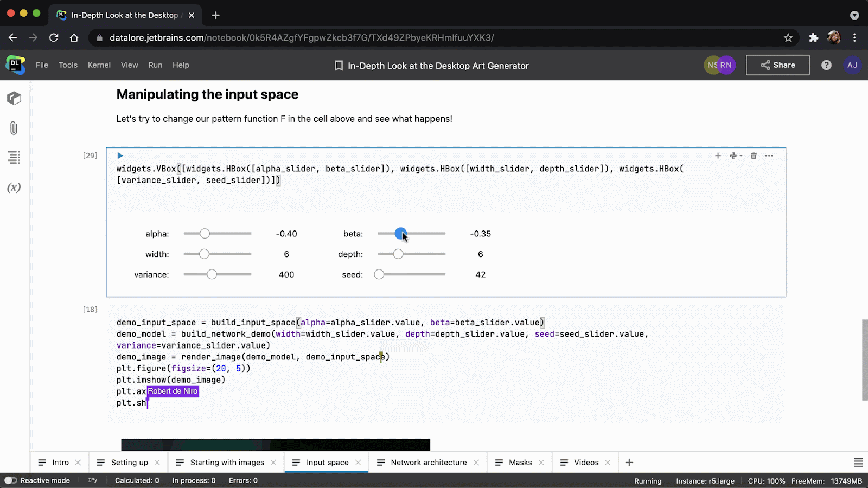Expand the cell type dropdown in cell toolbar

[736, 156]
